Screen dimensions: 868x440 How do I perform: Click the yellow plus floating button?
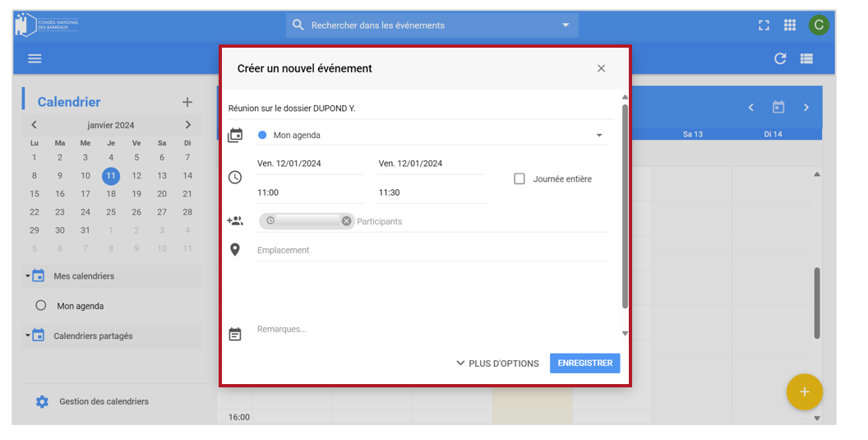coord(805,391)
